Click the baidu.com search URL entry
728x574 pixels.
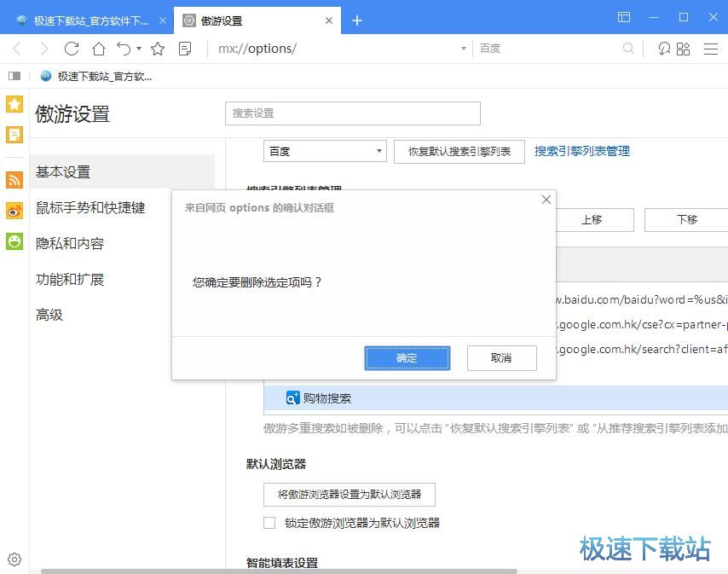642,299
